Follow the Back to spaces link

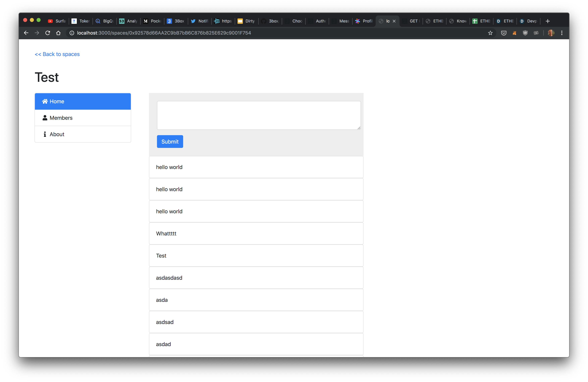click(57, 54)
